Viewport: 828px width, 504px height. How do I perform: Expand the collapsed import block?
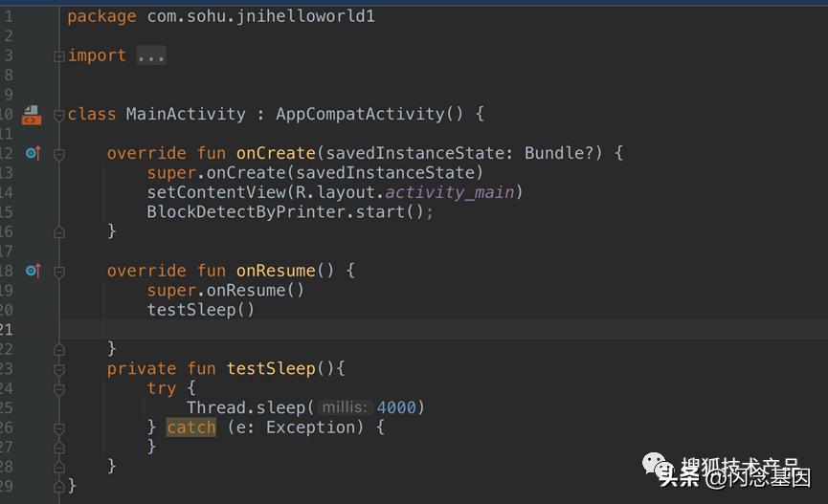point(59,55)
